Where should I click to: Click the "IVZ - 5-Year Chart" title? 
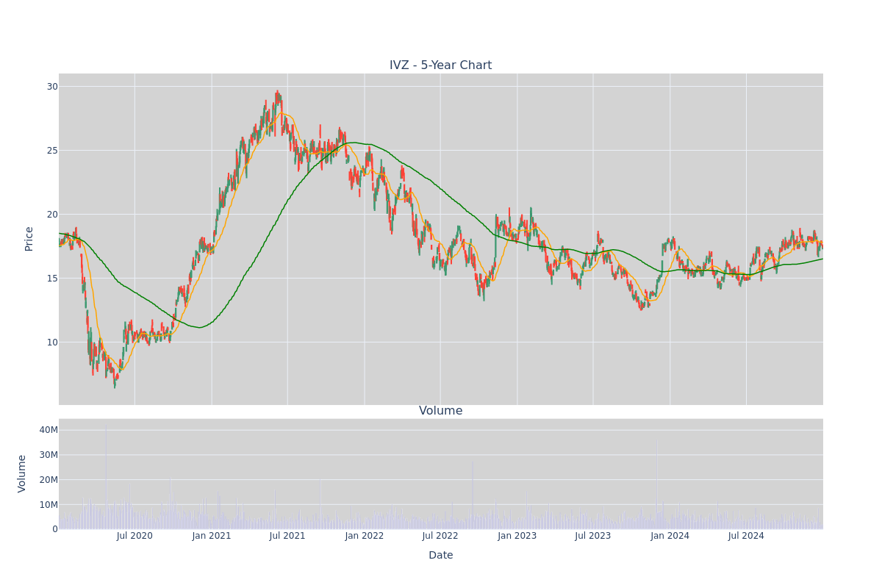[x=440, y=65]
